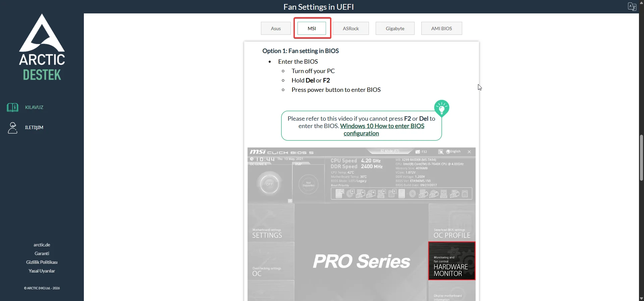Viewport: 644px width, 301px height.
Task: Click the Kılavuz book icon
Action: [12, 107]
